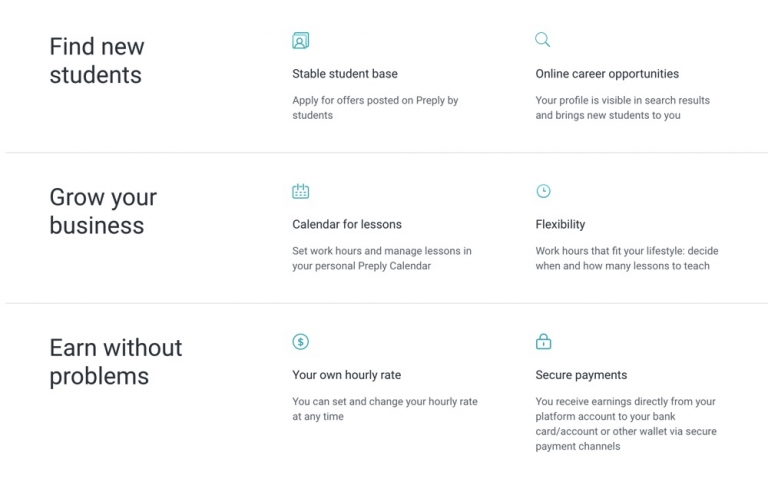Click the Stable student base title
The height and width of the screenshot is (485, 768).
(345, 74)
